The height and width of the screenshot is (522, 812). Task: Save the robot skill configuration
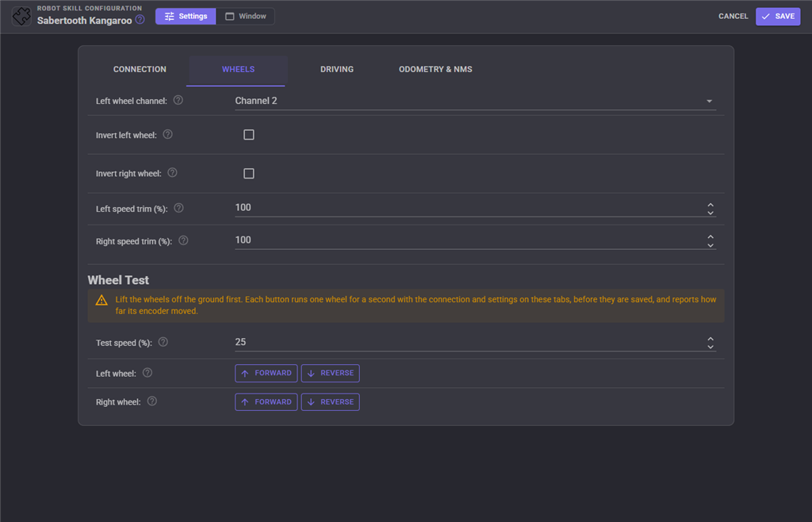778,17
